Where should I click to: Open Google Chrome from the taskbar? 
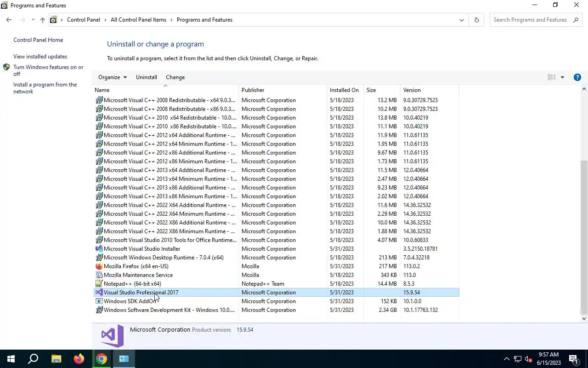(102, 359)
